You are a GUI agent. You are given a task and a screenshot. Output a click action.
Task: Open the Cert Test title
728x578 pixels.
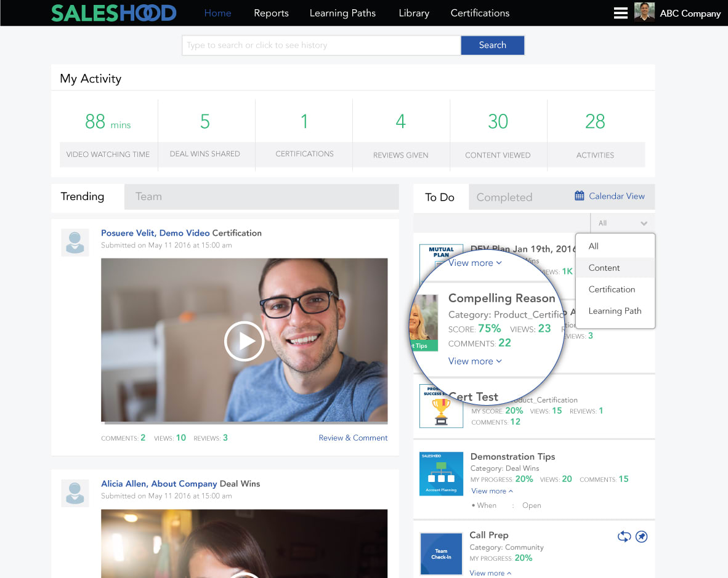click(x=473, y=397)
